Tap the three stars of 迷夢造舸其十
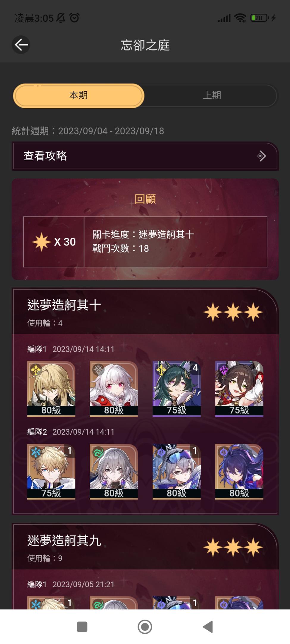This screenshot has width=290, height=644. click(x=233, y=312)
